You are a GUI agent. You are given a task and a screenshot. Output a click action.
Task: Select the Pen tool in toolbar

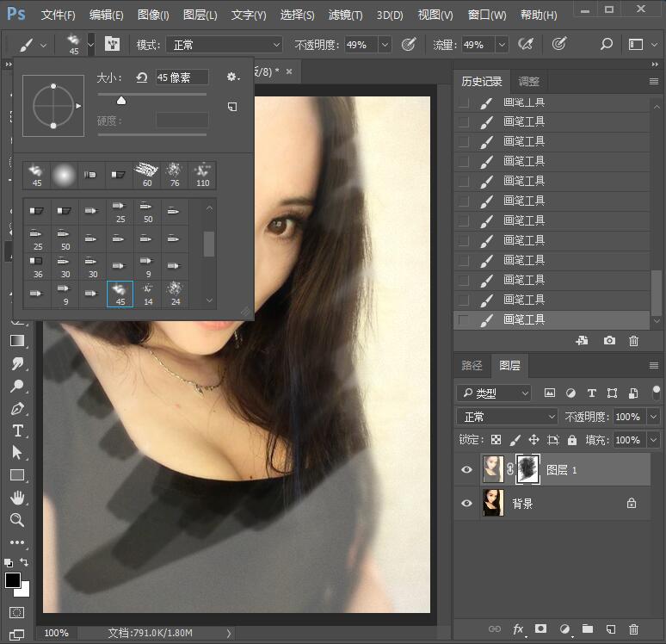(16, 408)
